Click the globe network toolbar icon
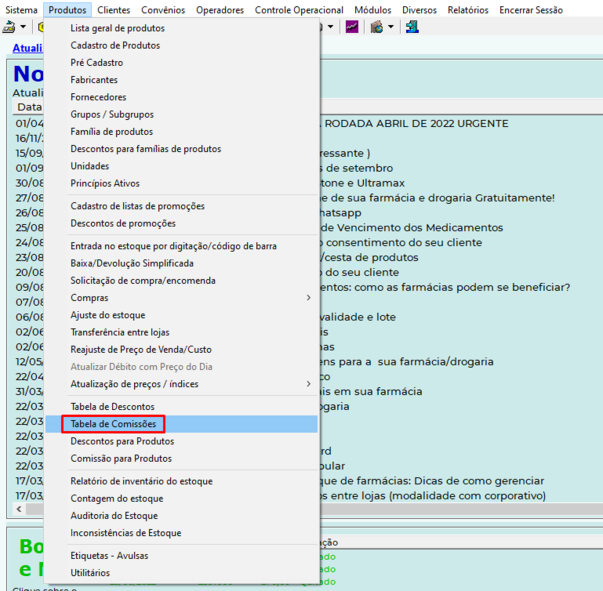603x591 pixels. coord(376,27)
